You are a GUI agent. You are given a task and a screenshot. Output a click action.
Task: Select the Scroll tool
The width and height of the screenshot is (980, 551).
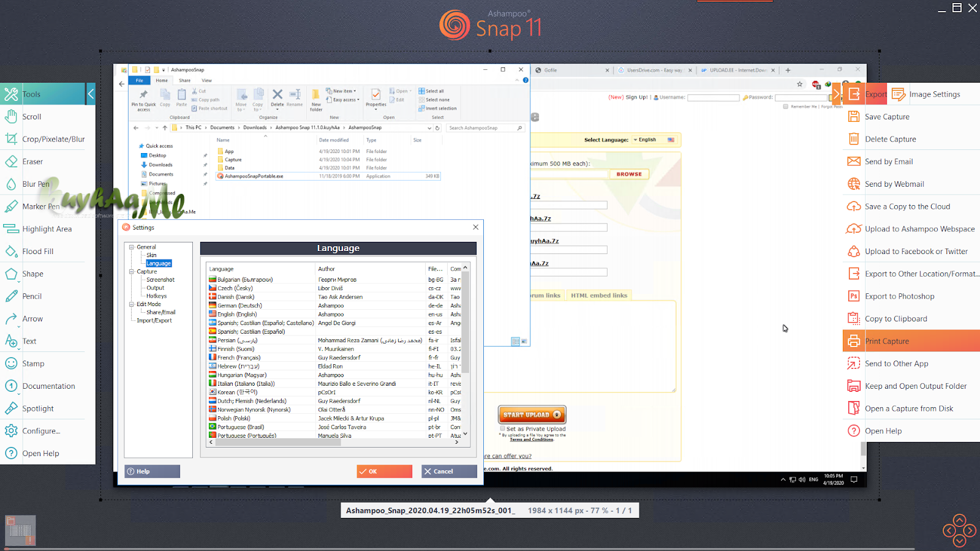(48, 116)
